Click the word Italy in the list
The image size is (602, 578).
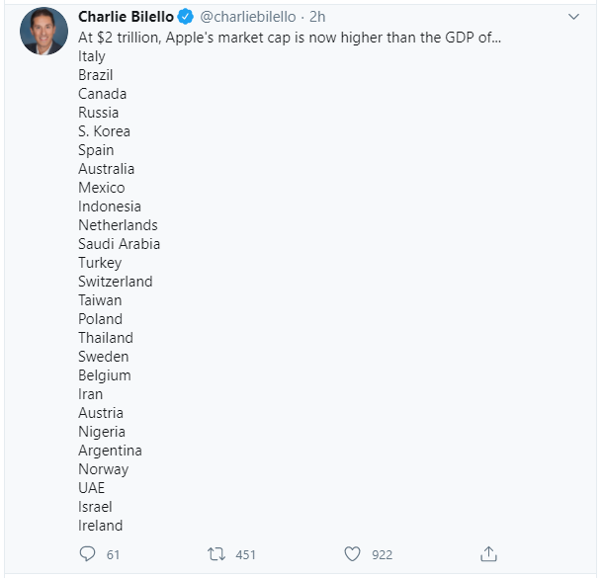click(92, 56)
